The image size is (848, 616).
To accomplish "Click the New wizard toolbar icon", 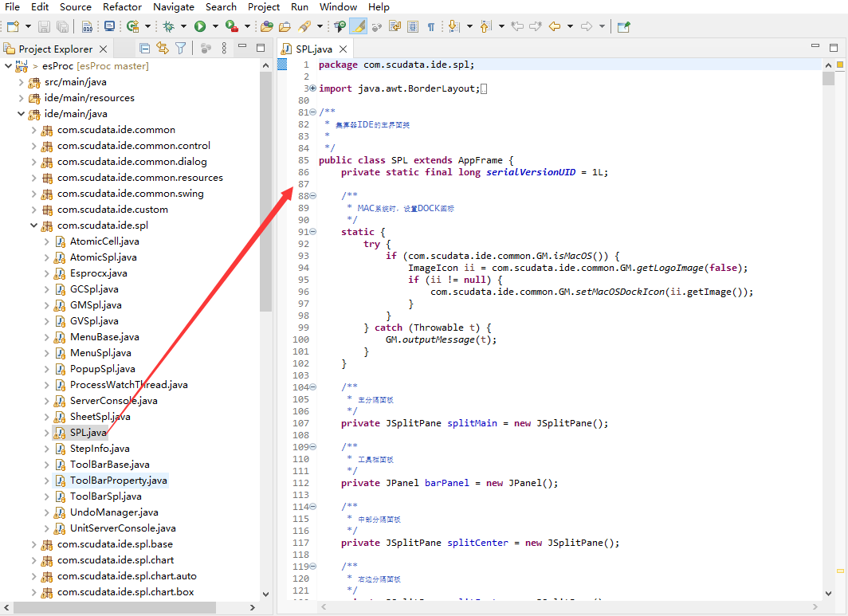I will tap(12, 26).
